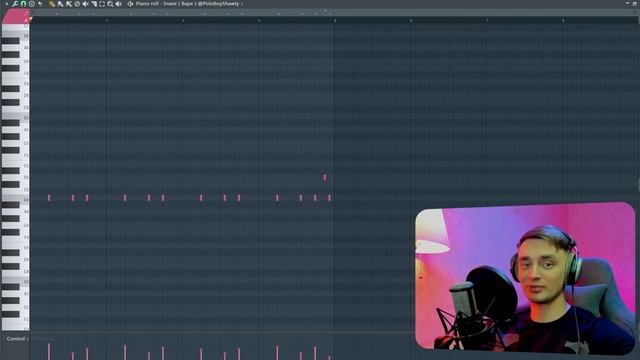The width and height of the screenshot is (640, 360).
Task: Click the bar 5 marker in the timeline
Action: click(x=335, y=20)
